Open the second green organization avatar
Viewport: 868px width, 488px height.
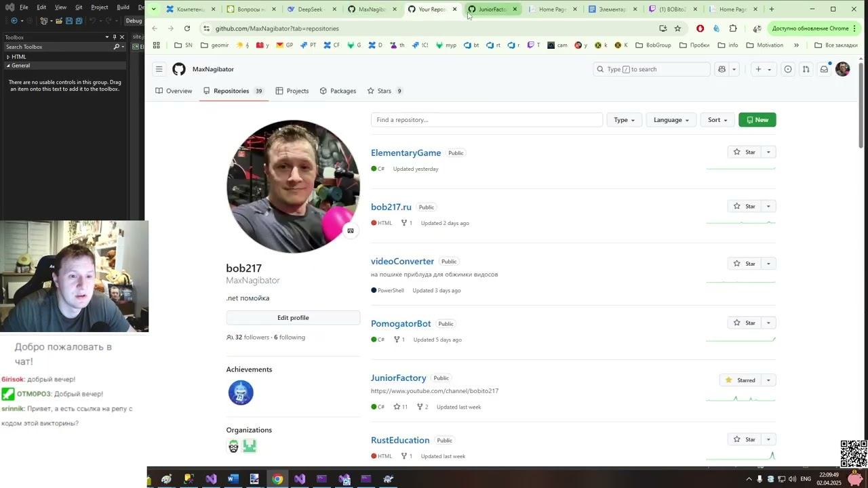(x=250, y=446)
